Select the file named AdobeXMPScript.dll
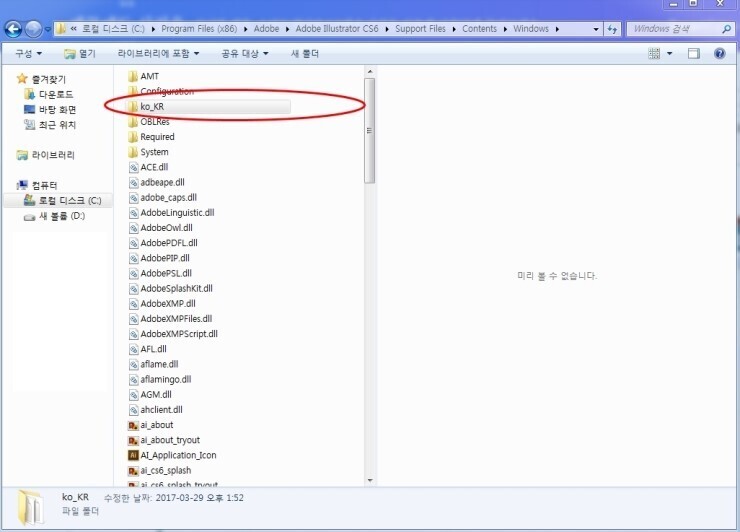This screenshot has width=740, height=532. (x=179, y=334)
